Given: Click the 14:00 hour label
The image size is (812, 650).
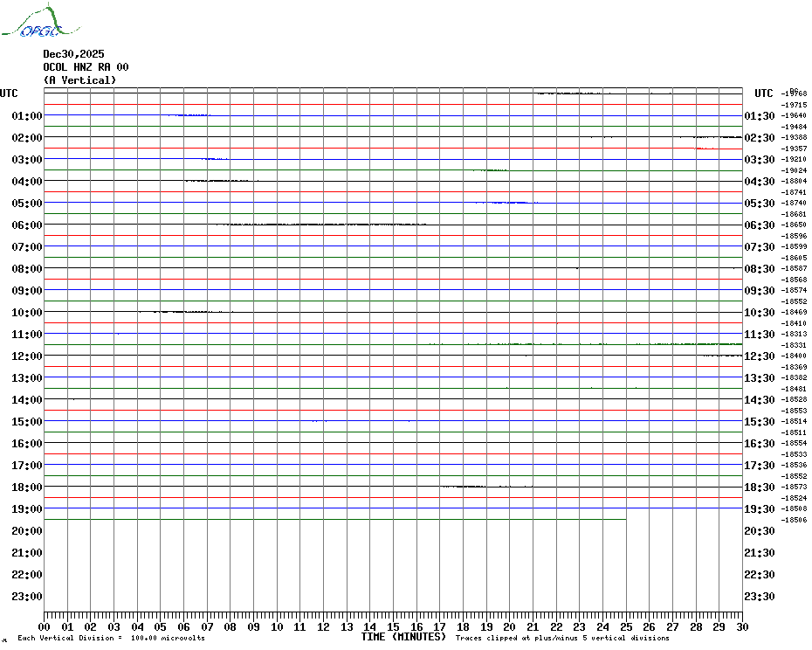Looking at the screenshot, I should (x=27, y=399).
